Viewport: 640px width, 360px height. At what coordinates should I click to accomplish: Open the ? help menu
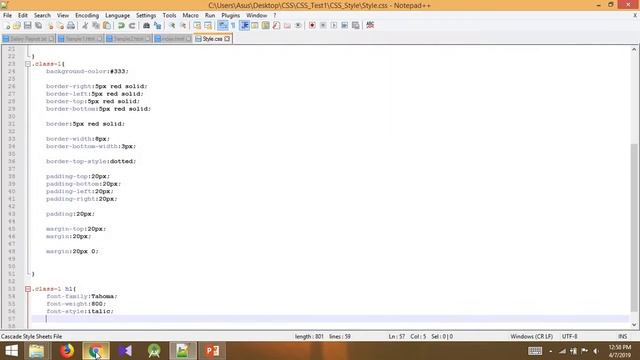coord(275,15)
